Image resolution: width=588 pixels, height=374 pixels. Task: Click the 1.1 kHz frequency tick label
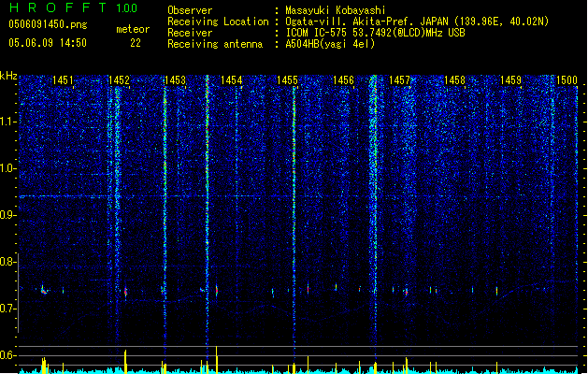pyautogui.click(x=7, y=122)
